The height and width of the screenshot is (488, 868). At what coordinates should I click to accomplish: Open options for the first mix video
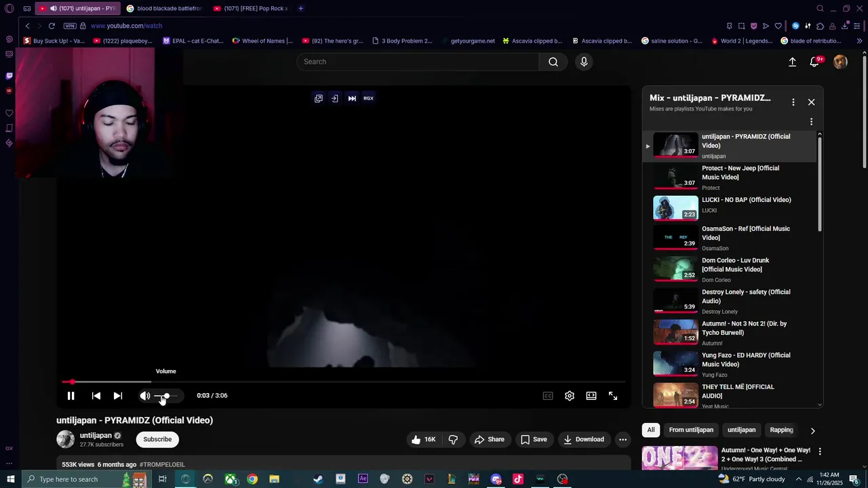[x=811, y=122]
